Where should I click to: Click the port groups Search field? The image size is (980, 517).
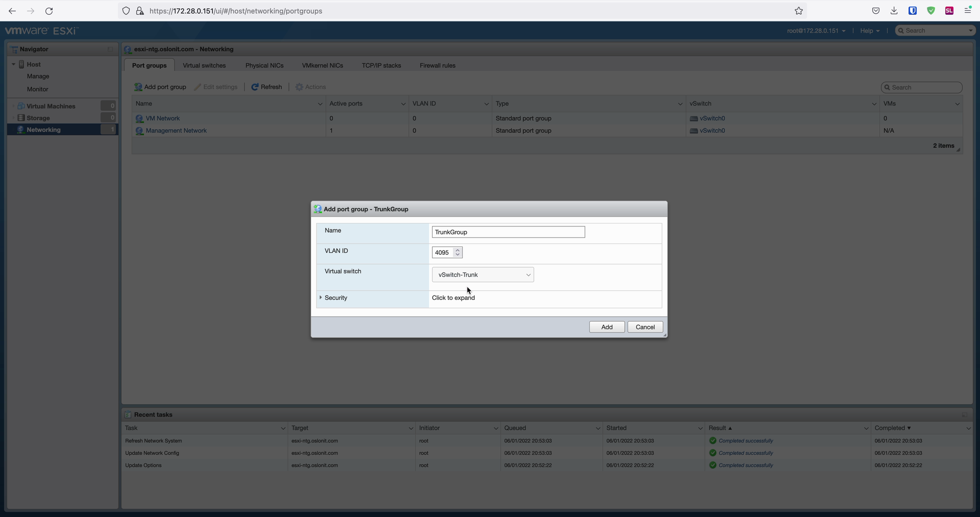(x=922, y=88)
